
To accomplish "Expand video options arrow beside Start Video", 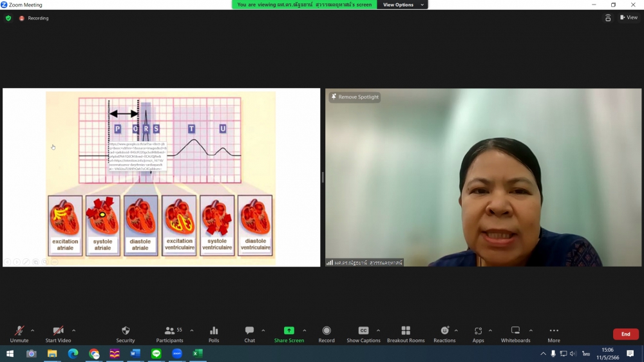I will pyautogui.click(x=73, y=330).
